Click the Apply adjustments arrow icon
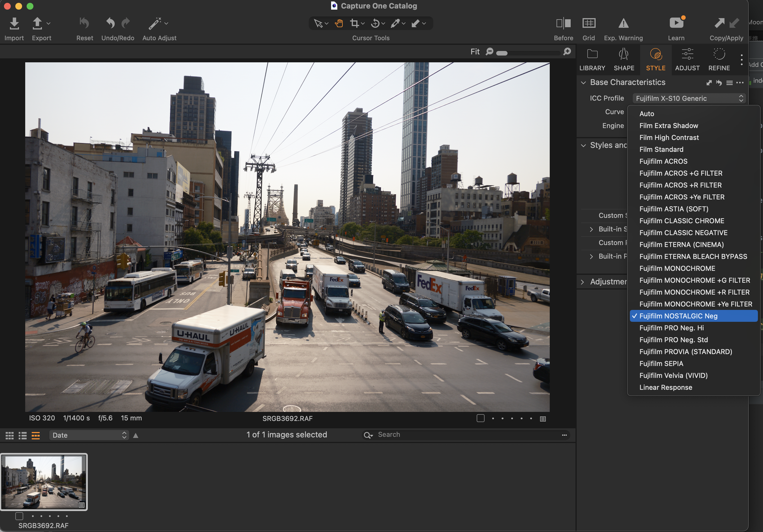 (734, 23)
